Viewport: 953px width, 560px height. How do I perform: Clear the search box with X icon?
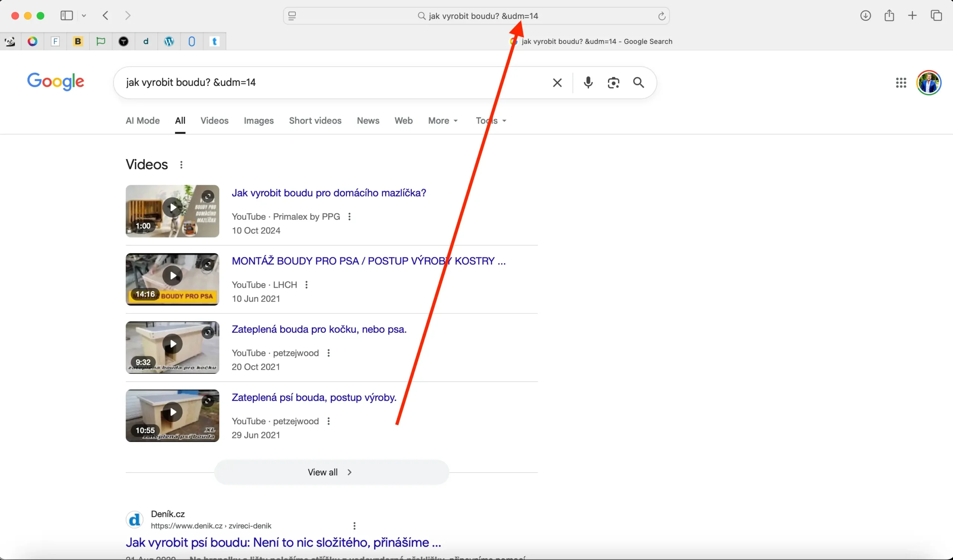(557, 83)
